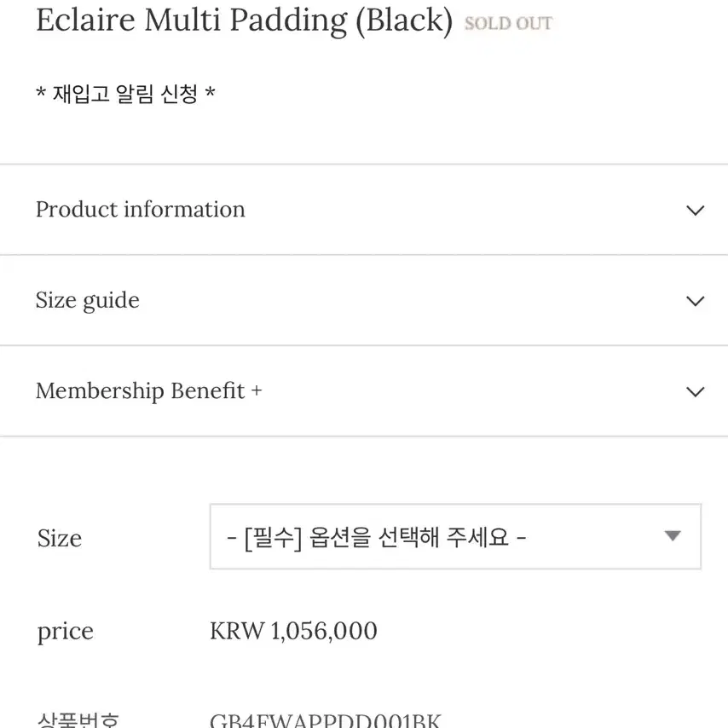Click the Product information chevron arrow
This screenshot has width=728, height=728.
click(695, 211)
